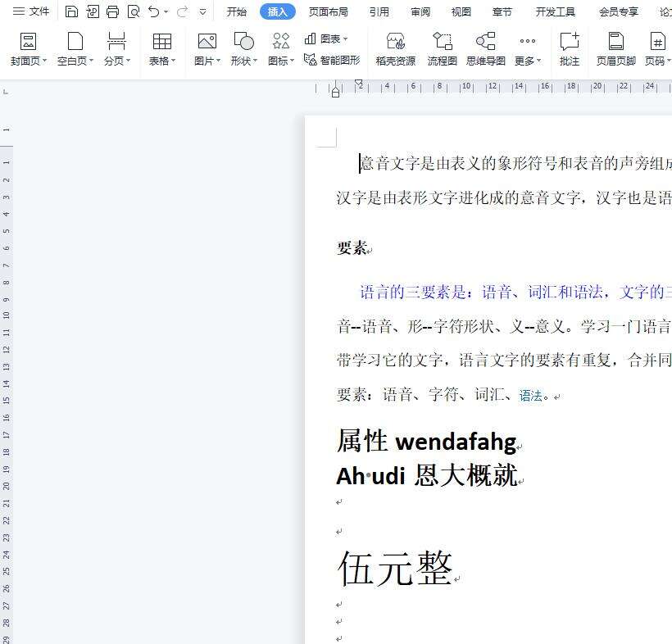The width and height of the screenshot is (672, 644).
Task: Click the blue 语法 text in document
Action: point(531,395)
